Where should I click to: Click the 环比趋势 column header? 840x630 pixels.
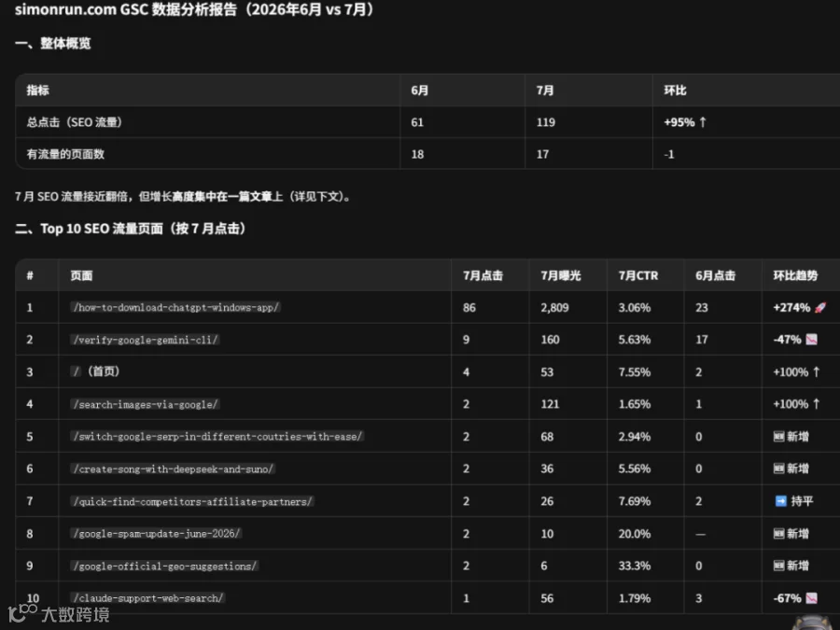coord(795,275)
